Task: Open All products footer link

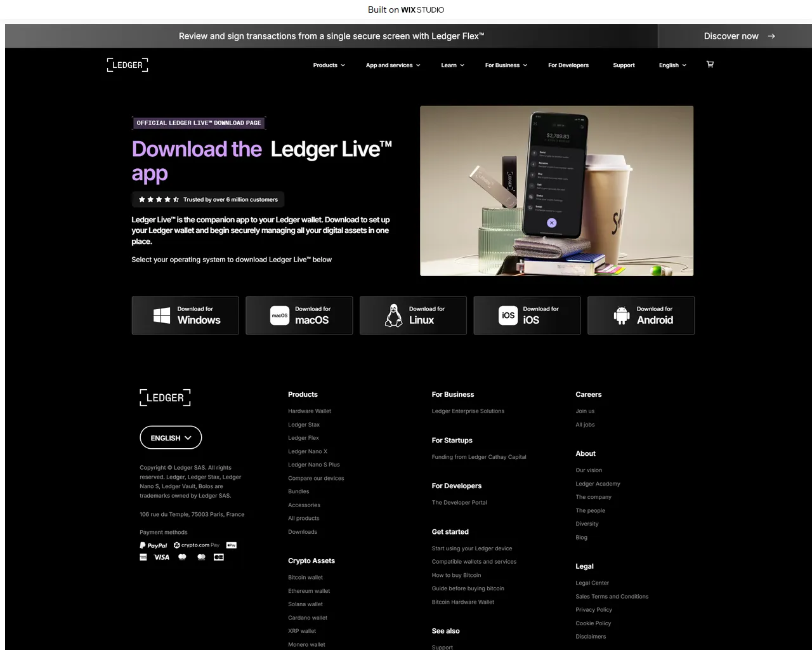Action: point(304,519)
